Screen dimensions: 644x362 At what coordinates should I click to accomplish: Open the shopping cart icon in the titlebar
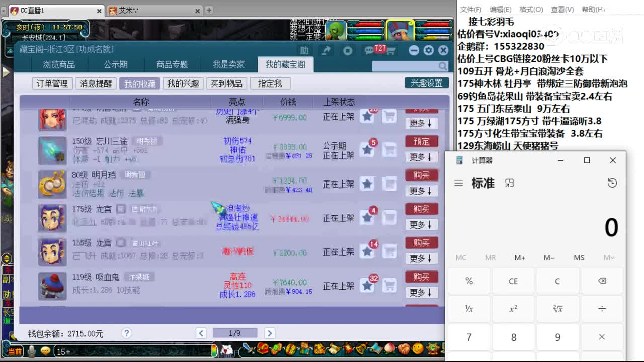click(390, 50)
